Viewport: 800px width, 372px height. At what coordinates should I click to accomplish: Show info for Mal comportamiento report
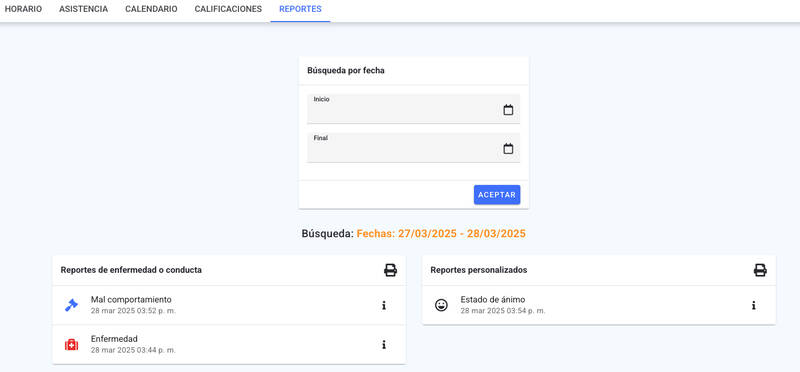[384, 306]
